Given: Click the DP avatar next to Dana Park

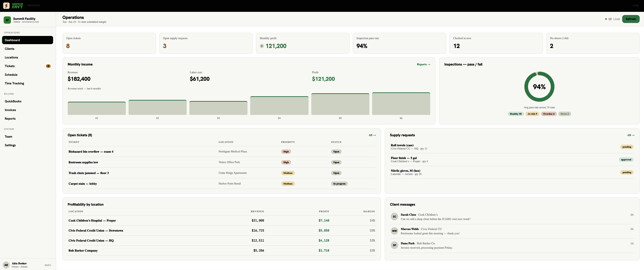Looking at the screenshot, I should coord(394,245).
